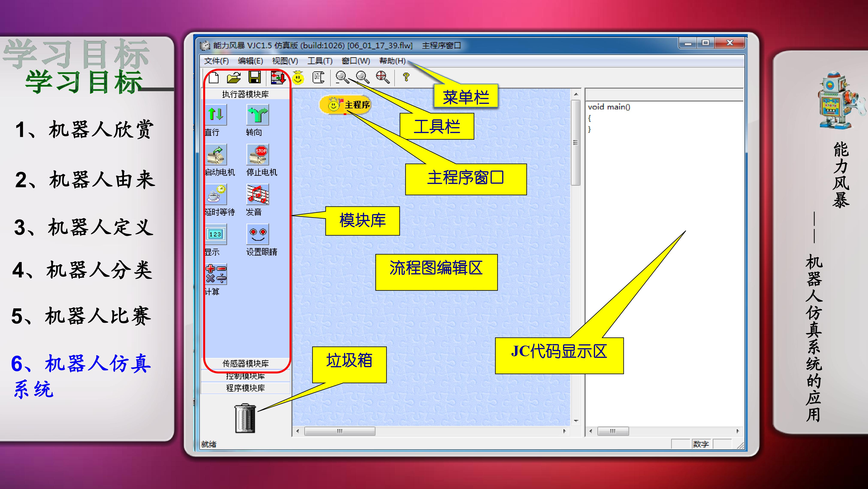This screenshot has height=489, width=868.
Task: Click the JC code scroll icon
Action: tap(318, 77)
